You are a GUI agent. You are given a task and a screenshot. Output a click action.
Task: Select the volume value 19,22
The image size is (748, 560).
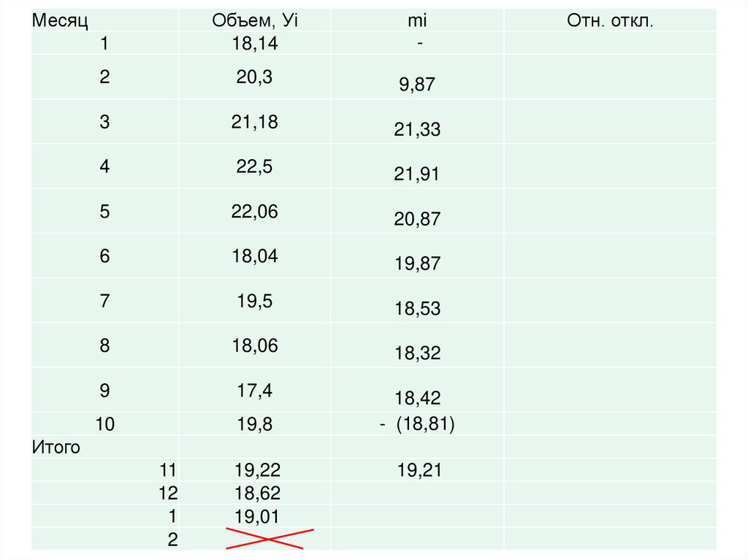pos(257,470)
